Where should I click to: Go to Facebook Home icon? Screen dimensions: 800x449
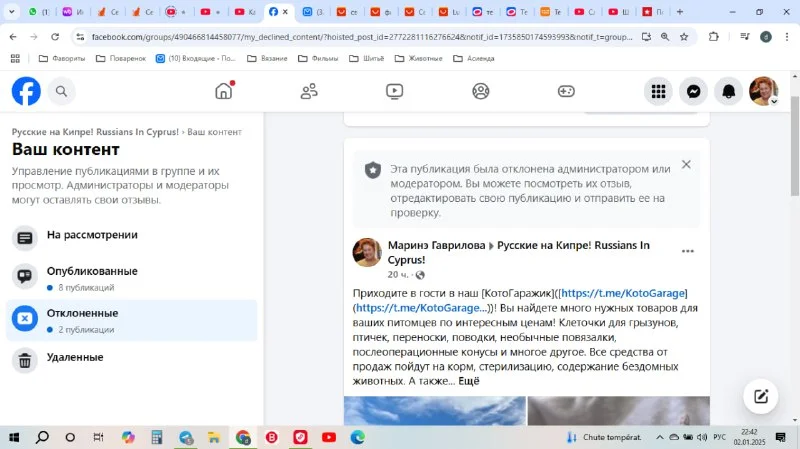click(224, 91)
